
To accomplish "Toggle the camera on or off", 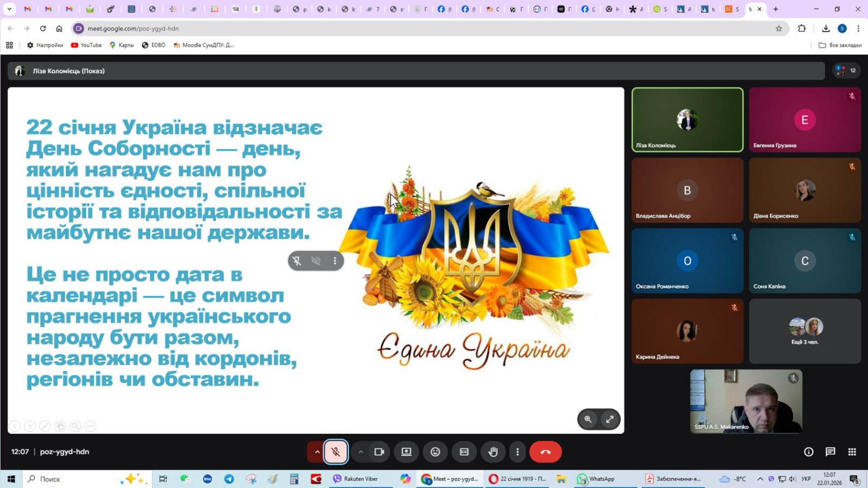I will coord(379,452).
